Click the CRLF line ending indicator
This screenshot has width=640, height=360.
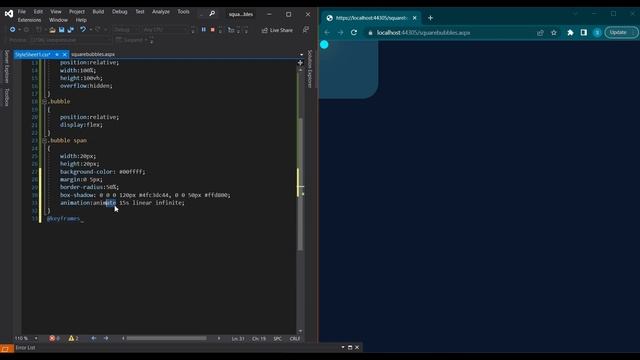[x=295, y=339]
